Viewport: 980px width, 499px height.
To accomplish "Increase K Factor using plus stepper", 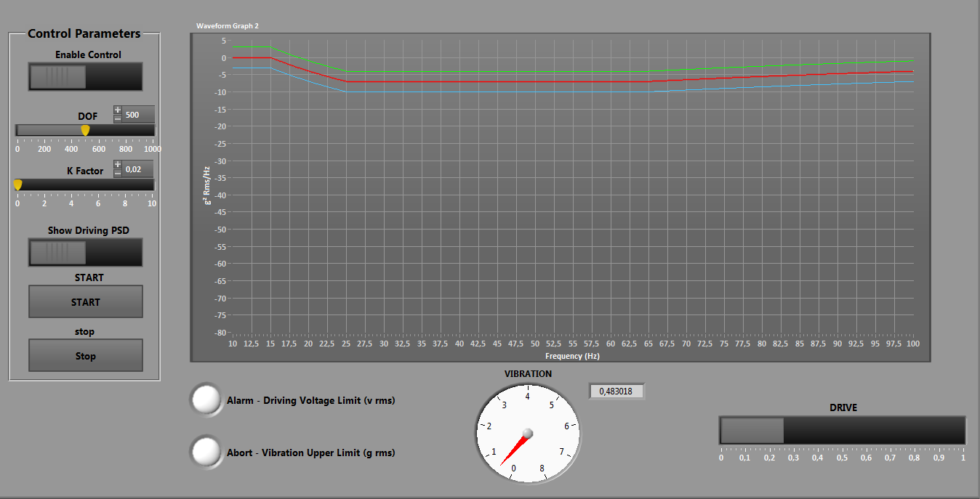I will tap(118, 165).
